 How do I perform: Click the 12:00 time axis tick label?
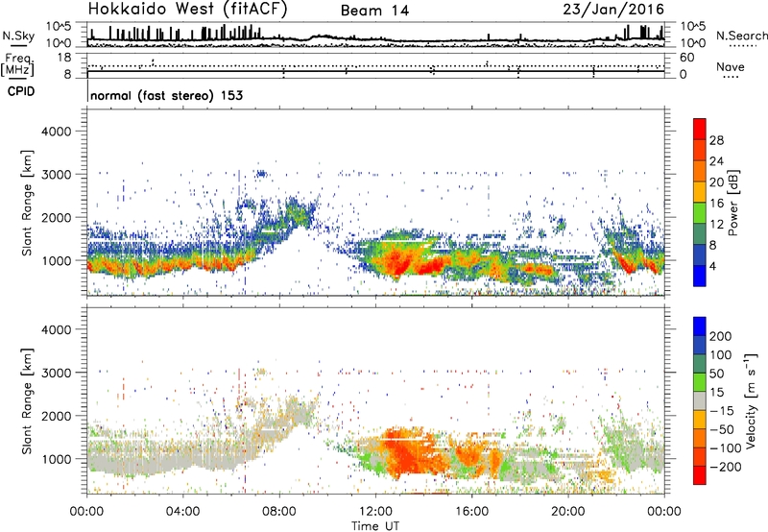(x=375, y=512)
